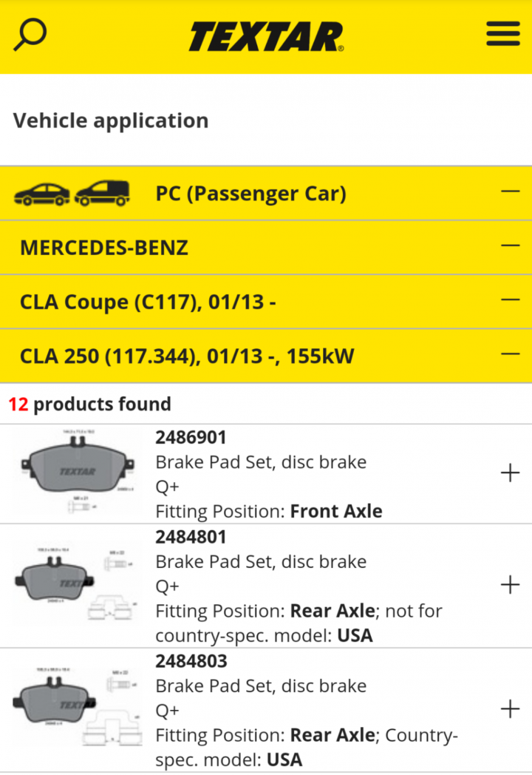This screenshot has width=532, height=775.
Task: Click the Textar logo
Action: [x=266, y=36]
